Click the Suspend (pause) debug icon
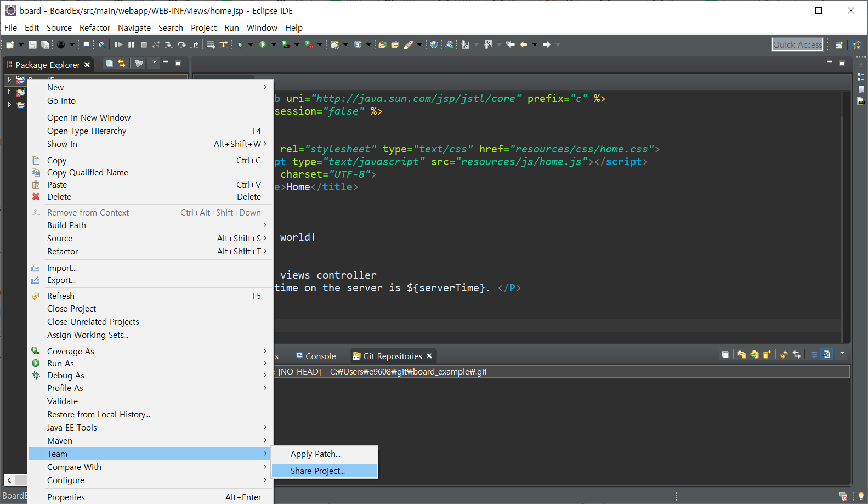868x504 pixels. point(131,44)
